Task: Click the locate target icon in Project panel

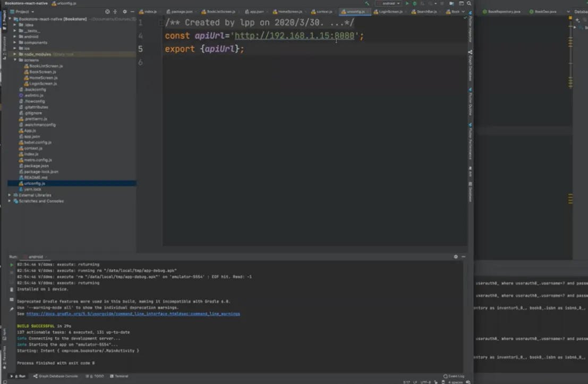Action: pos(108,12)
